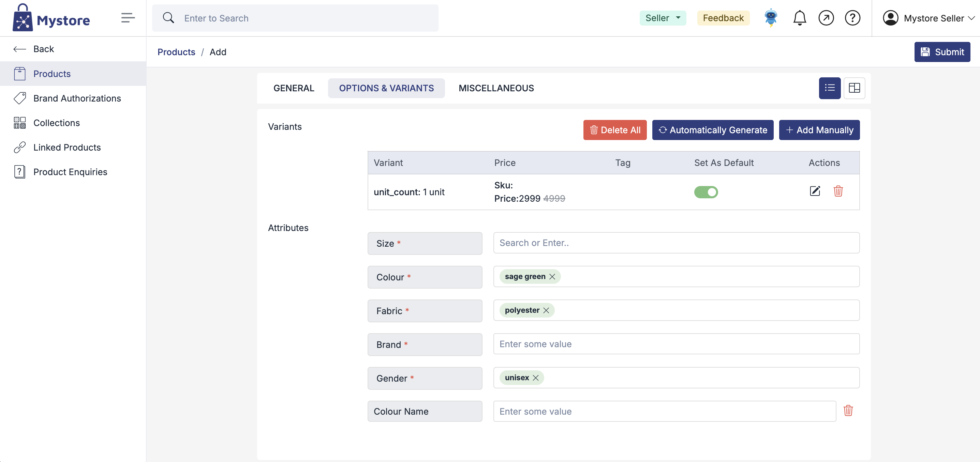Delete the Colour Name attribute
This screenshot has width=980, height=462.
click(x=848, y=411)
